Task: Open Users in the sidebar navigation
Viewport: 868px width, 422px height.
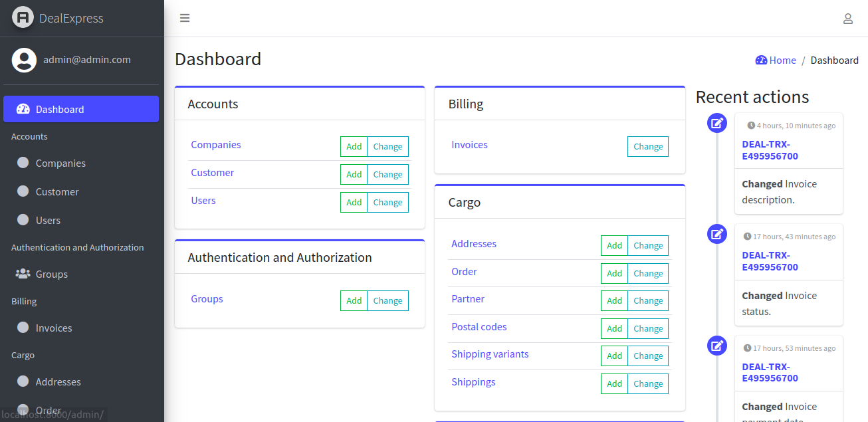Action: click(48, 220)
